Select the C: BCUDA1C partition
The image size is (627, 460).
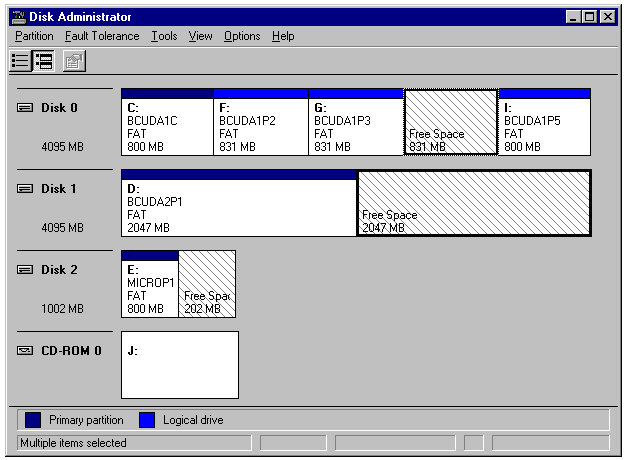pos(166,126)
